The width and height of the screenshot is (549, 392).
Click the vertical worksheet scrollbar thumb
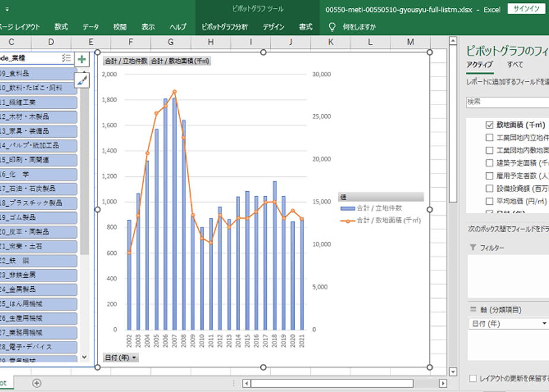tap(453, 124)
